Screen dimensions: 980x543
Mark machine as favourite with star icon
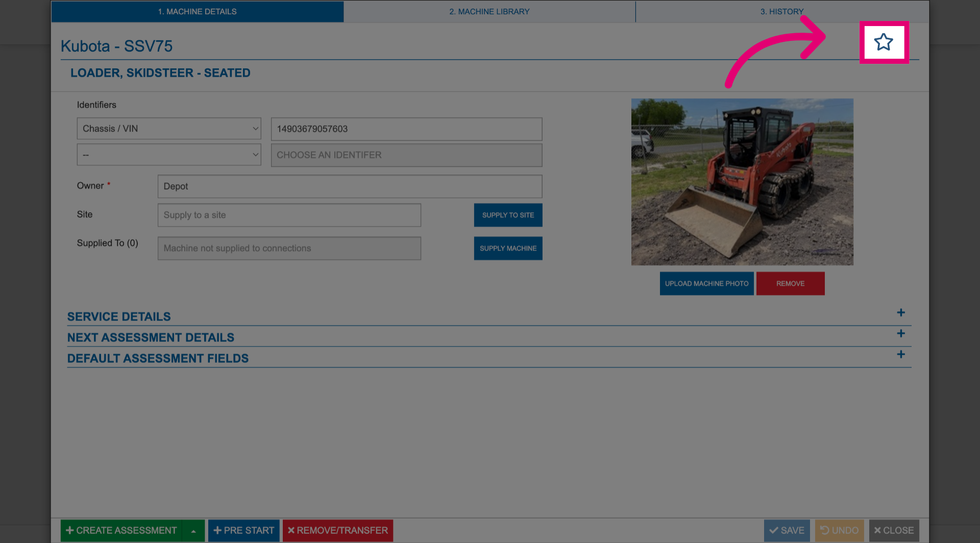click(884, 42)
